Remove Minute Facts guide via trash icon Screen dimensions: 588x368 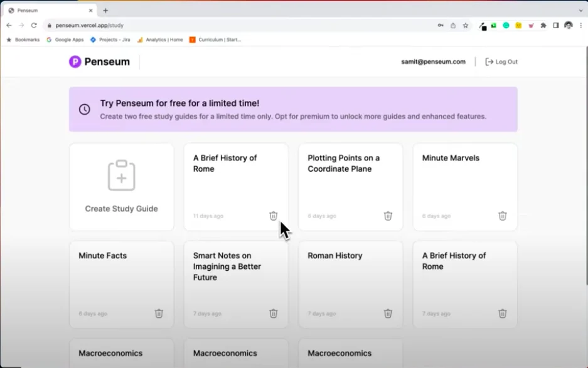click(159, 313)
